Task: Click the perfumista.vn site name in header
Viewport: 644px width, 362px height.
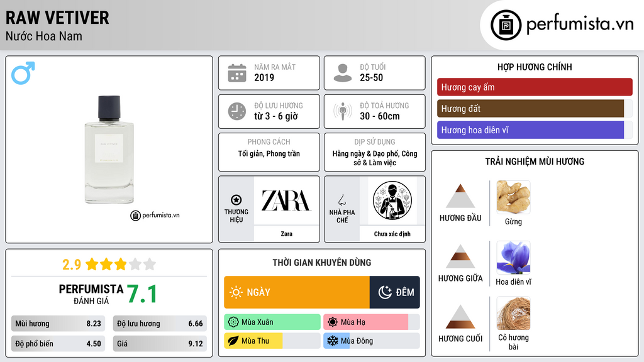Action: (580, 25)
